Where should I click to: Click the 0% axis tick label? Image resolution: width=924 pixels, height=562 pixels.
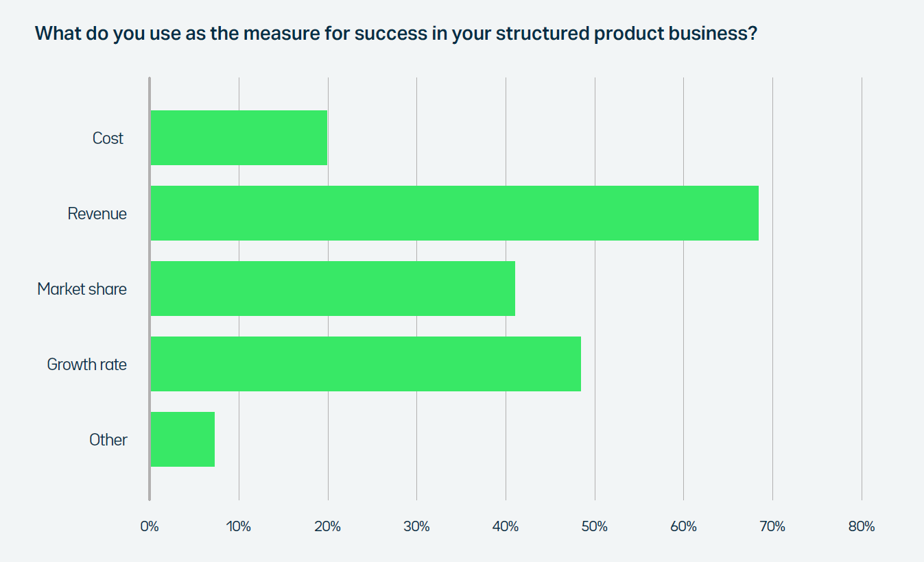click(x=150, y=527)
